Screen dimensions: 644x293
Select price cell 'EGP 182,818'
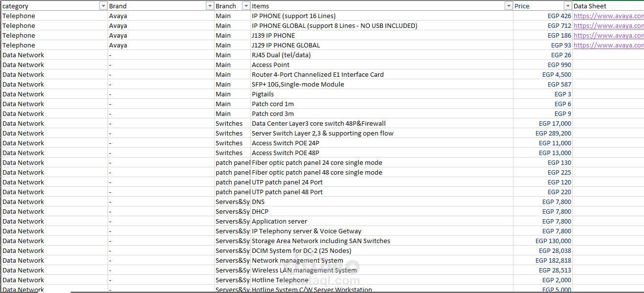(543, 260)
